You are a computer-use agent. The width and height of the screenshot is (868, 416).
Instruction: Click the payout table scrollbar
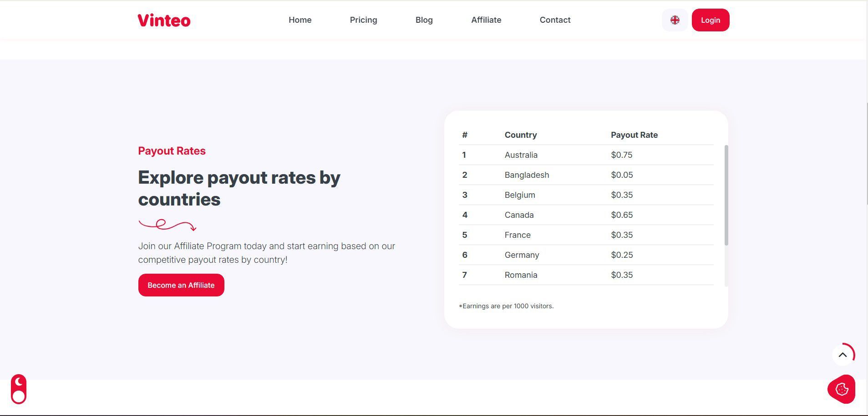pos(726,195)
